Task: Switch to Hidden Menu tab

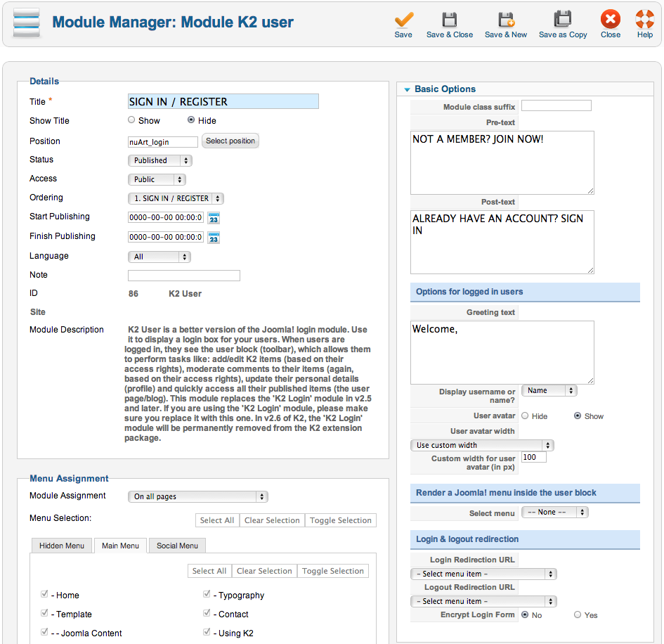Action: [x=62, y=546]
